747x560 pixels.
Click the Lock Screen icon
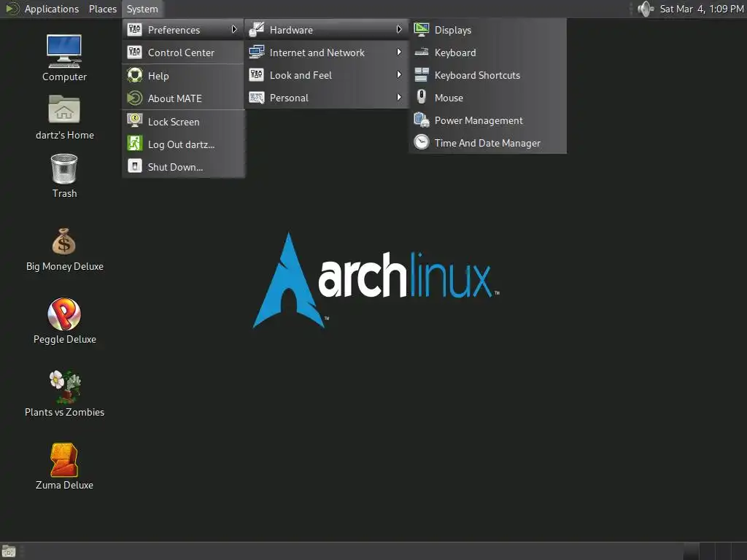(135, 121)
